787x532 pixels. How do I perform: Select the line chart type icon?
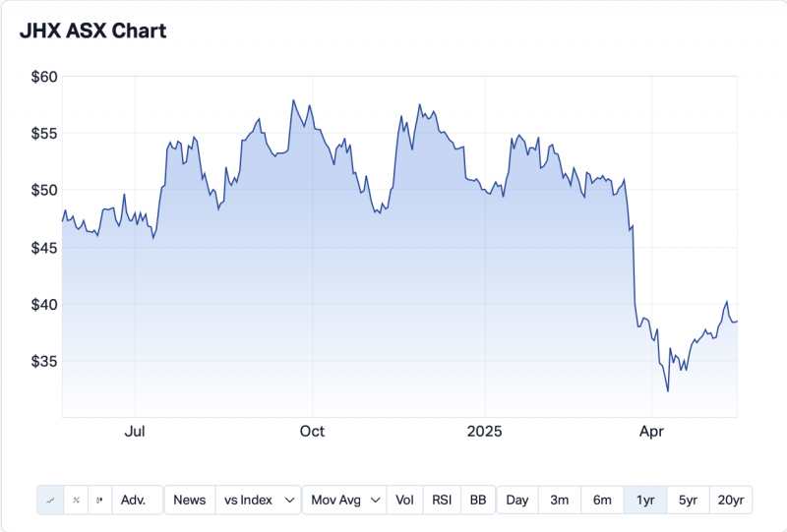point(50,500)
